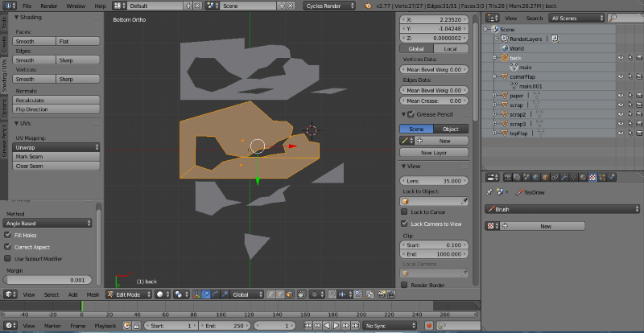The height and width of the screenshot is (333, 644).
Task: Open the Material properties tab icon
Action: [583, 178]
